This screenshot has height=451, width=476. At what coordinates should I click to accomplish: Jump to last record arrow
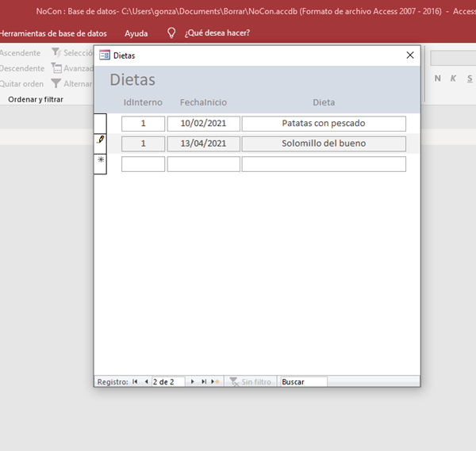(x=203, y=381)
